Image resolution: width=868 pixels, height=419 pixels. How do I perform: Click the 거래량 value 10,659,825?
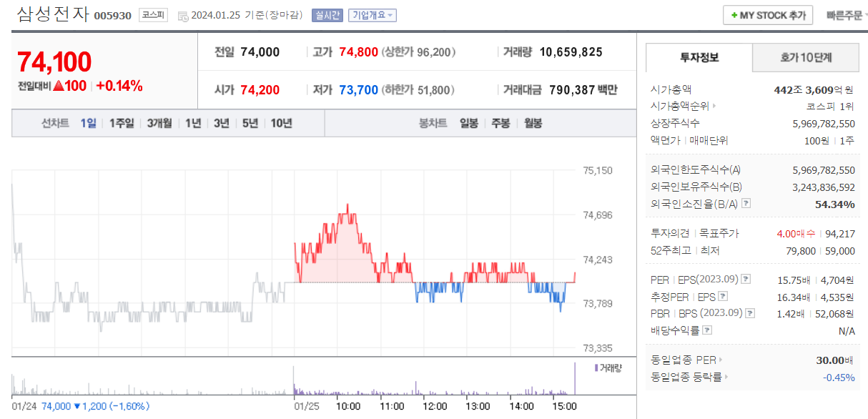(x=571, y=52)
